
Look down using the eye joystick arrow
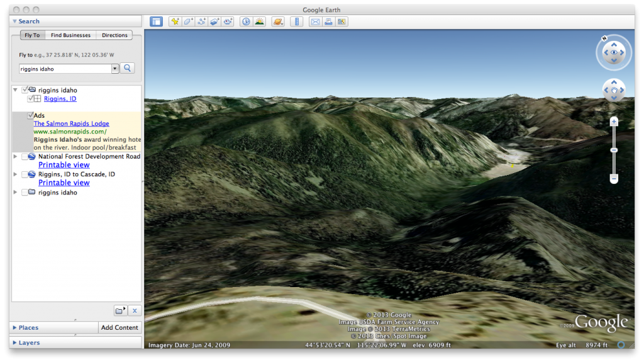click(x=614, y=60)
